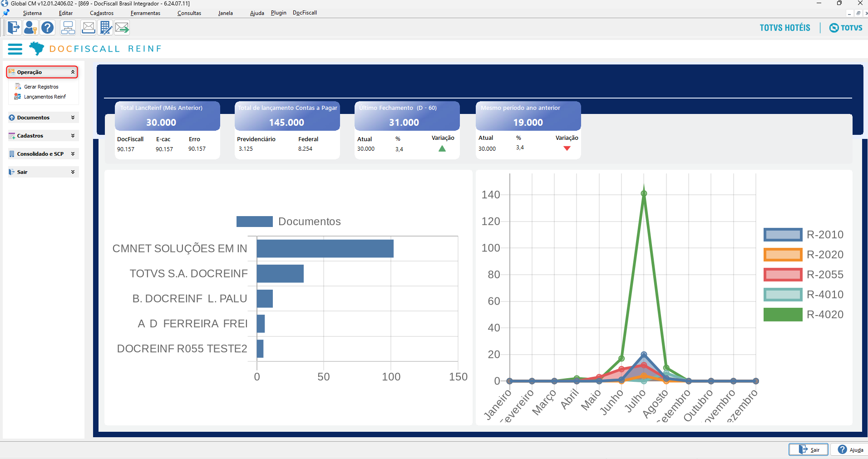This screenshot has width=868, height=459.
Task: Click the R-2055 red legend swatch
Action: (x=783, y=275)
